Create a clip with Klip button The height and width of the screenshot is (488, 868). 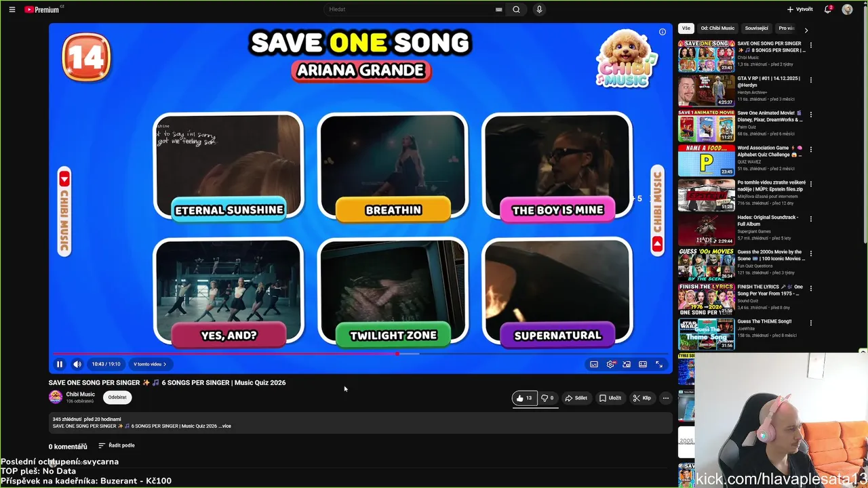[642, 398]
